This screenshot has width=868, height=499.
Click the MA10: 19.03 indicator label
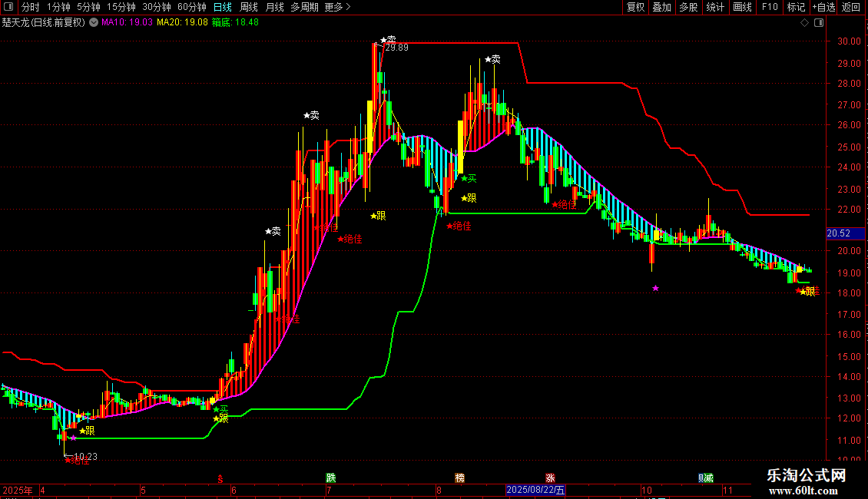click(127, 23)
